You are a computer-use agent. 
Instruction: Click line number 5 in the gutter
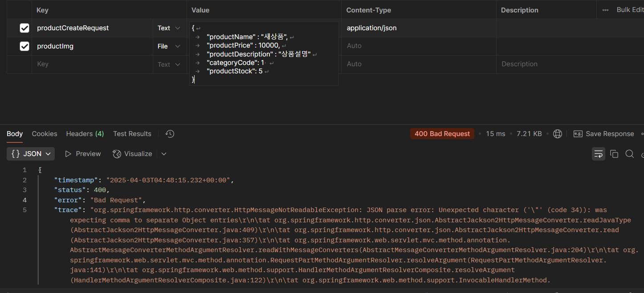pyautogui.click(x=24, y=210)
